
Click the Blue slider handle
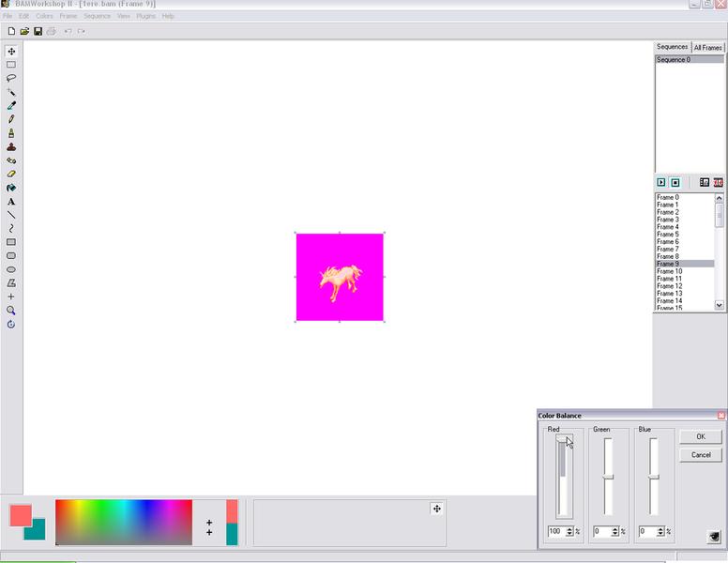tap(654, 477)
